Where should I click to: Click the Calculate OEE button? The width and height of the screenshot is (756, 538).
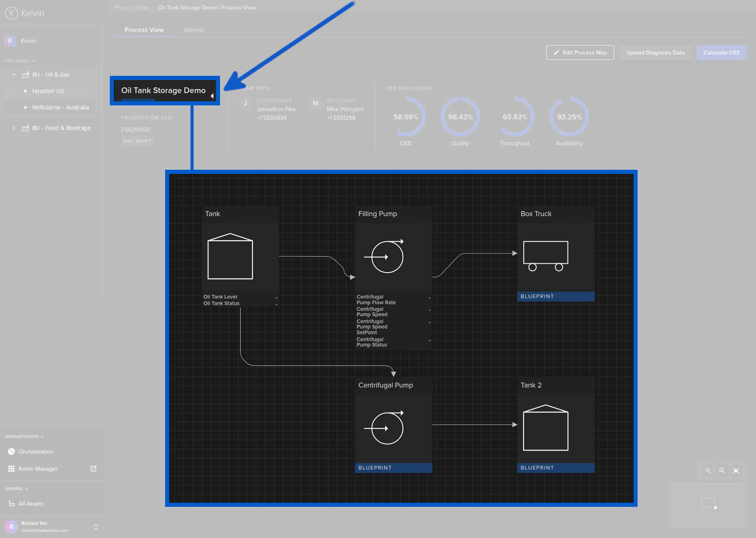point(721,52)
